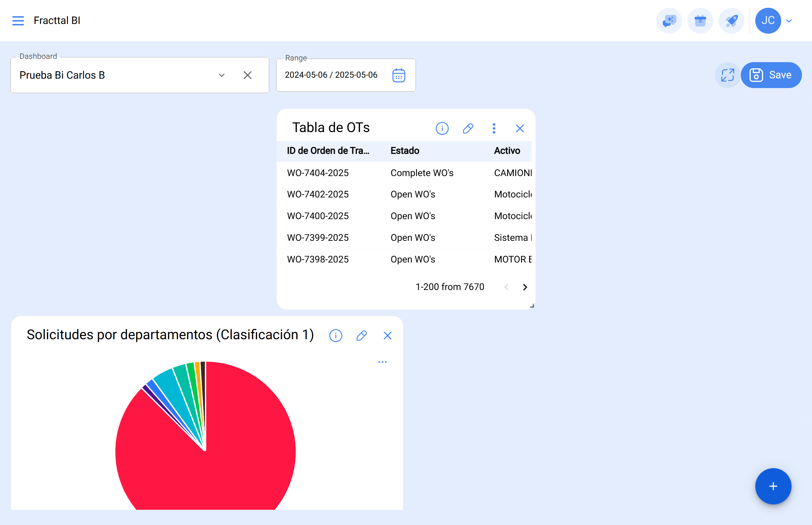This screenshot has width=812, height=525.
Task: Toggle fullscreen dashboard view
Action: coord(727,75)
